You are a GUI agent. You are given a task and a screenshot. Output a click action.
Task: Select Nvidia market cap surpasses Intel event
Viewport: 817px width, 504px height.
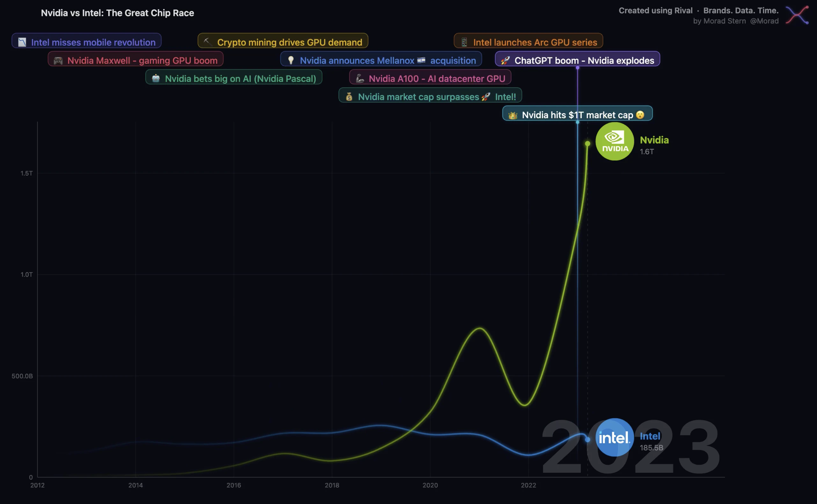click(430, 95)
